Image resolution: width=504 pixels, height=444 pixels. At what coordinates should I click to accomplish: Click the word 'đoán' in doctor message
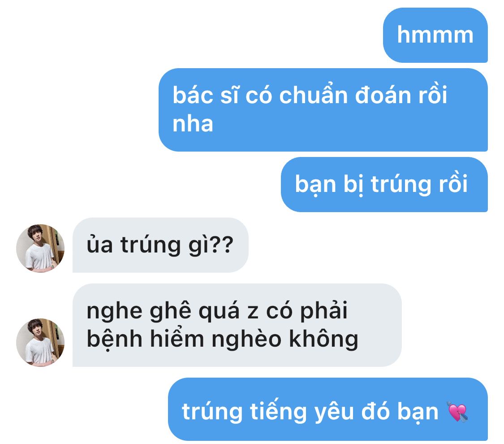(x=383, y=95)
